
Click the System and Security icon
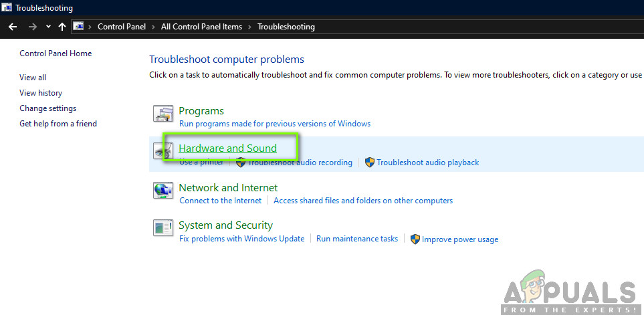pos(163,229)
